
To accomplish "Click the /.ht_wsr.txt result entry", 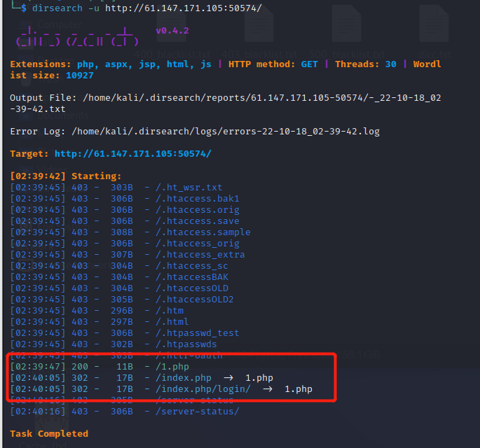I will coord(188,187).
